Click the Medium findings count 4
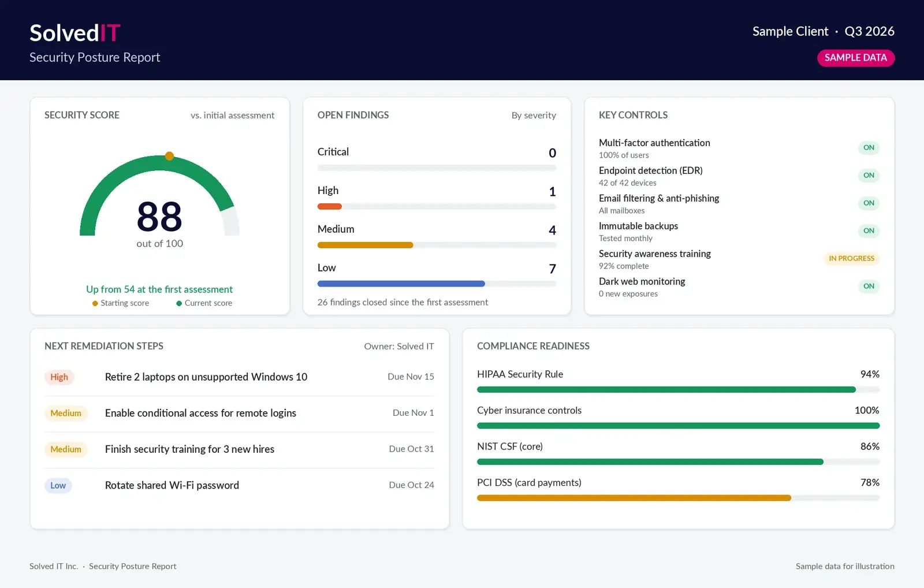The image size is (924, 588). click(x=552, y=230)
